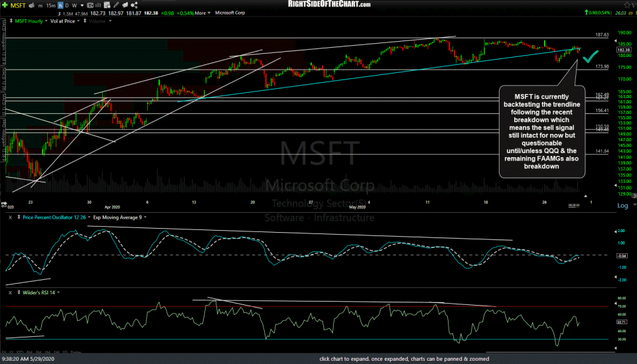Click the 173.98 support level label
The height and width of the screenshot is (364, 637).
(x=602, y=66)
